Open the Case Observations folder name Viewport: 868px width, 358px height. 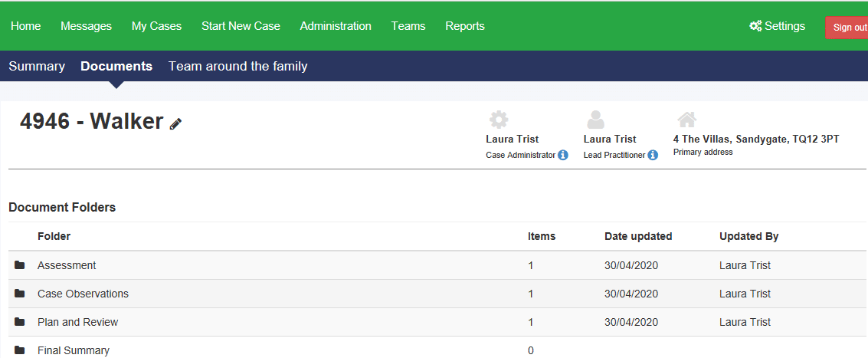[x=83, y=294]
